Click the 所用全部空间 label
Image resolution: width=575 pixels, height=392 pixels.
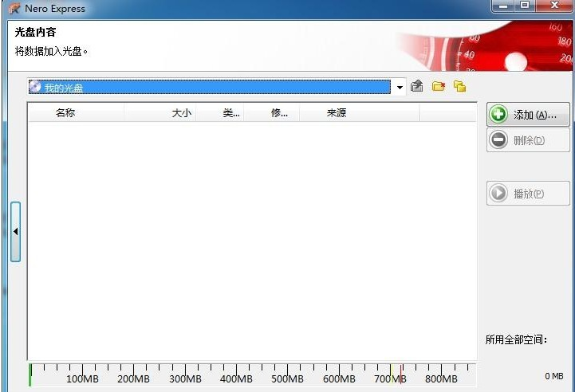click(516, 339)
